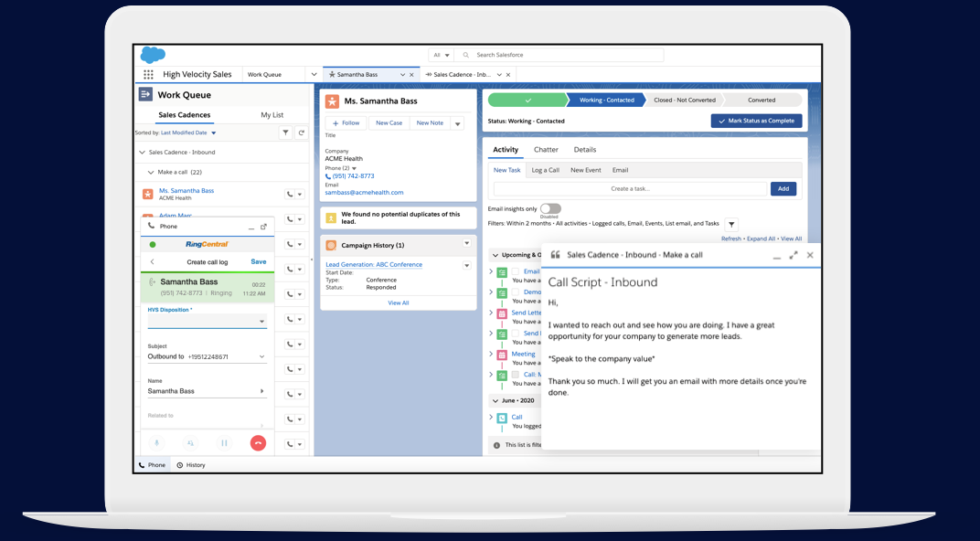This screenshot has height=541, width=980.
Task: Check the Email task checkbox
Action: click(x=515, y=271)
